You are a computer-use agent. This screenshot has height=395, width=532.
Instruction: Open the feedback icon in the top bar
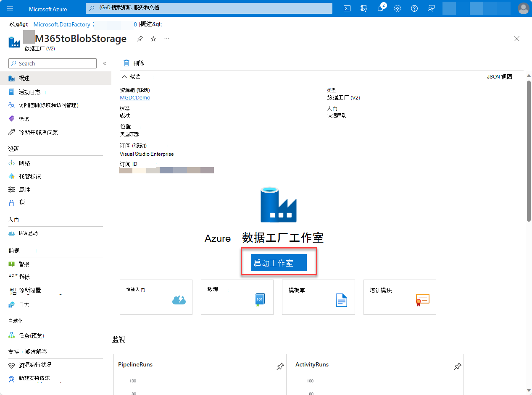431,8
